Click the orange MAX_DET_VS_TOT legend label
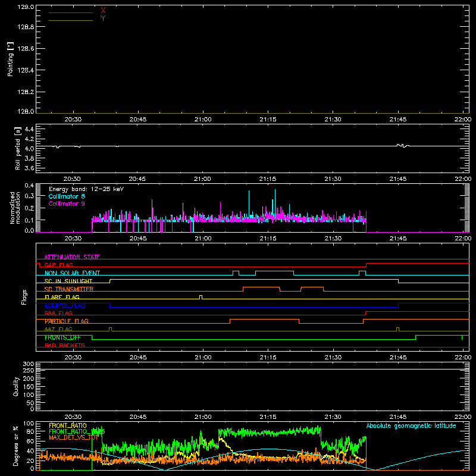 pyautogui.click(x=74, y=437)
